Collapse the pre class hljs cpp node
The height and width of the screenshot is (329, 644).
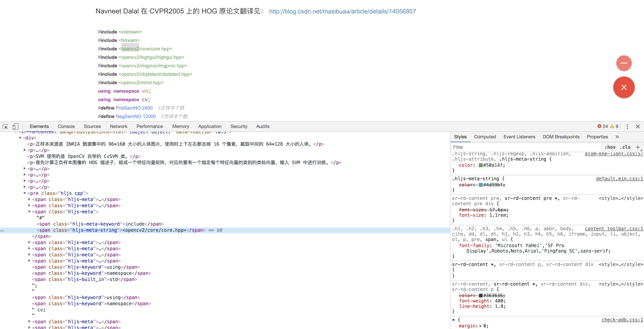coord(25,193)
